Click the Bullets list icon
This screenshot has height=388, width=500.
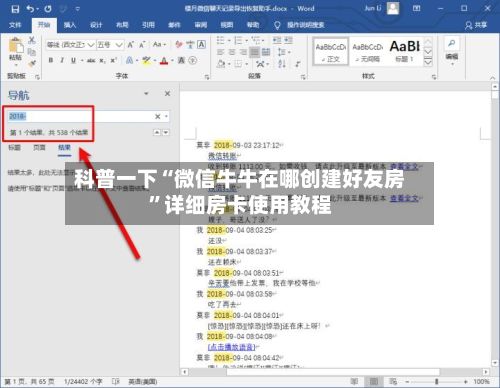(221, 40)
